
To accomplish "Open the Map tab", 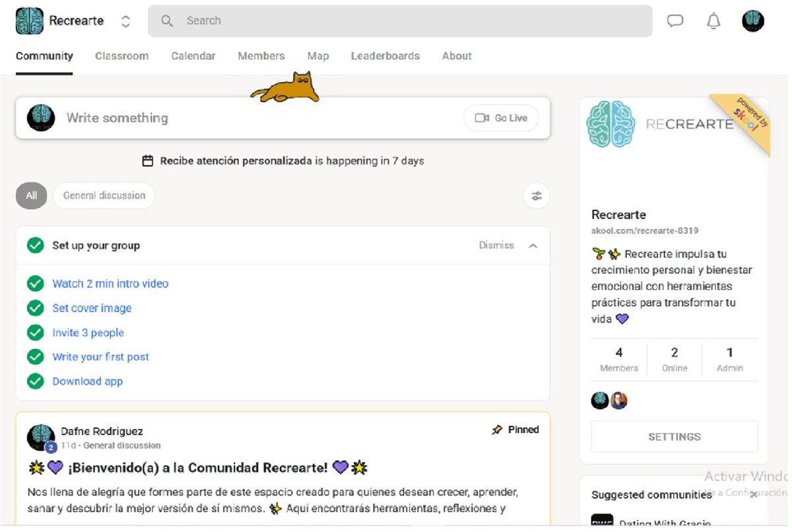I will click(318, 56).
